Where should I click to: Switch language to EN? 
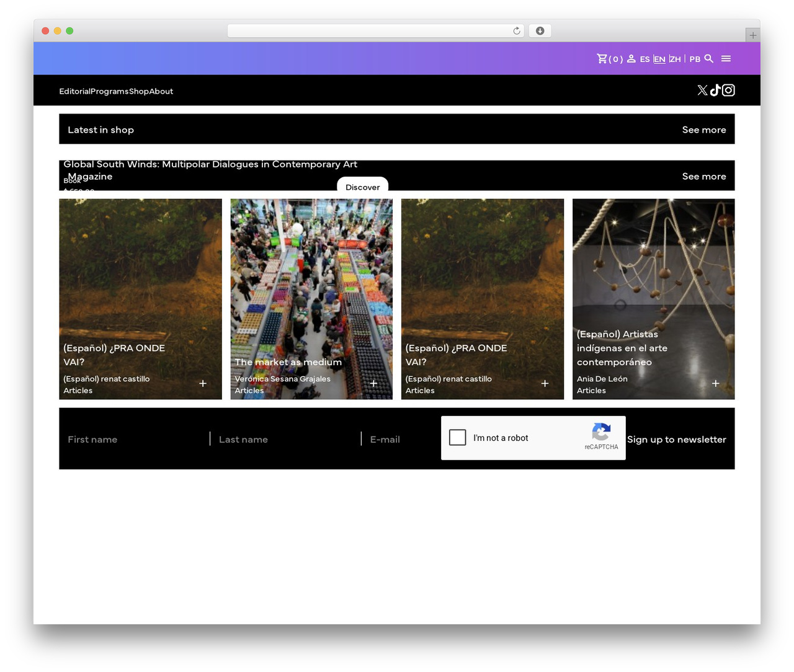[659, 60]
